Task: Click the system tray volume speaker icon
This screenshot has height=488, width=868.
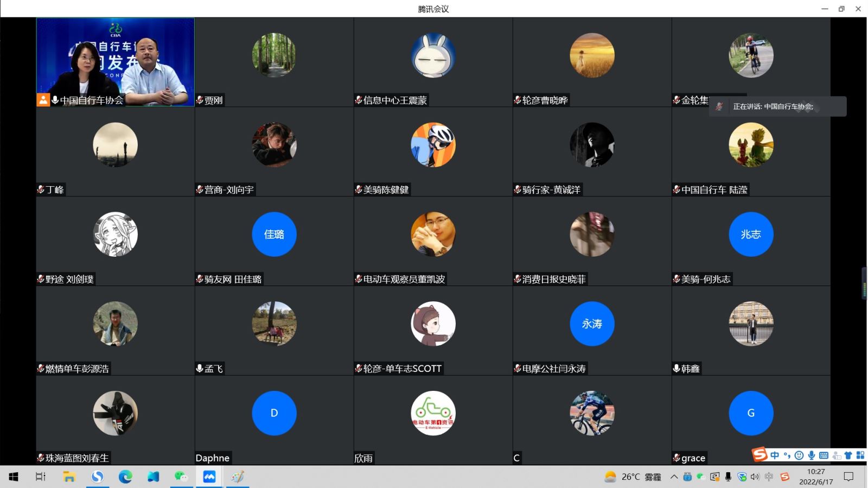Action: coord(755,477)
